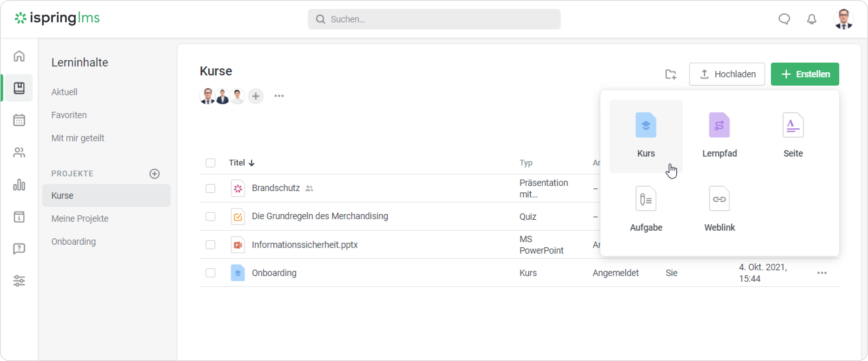Viewport: 868px width, 361px height.
Task: Open the home icon in left sidebar
Action: point(19,56)
